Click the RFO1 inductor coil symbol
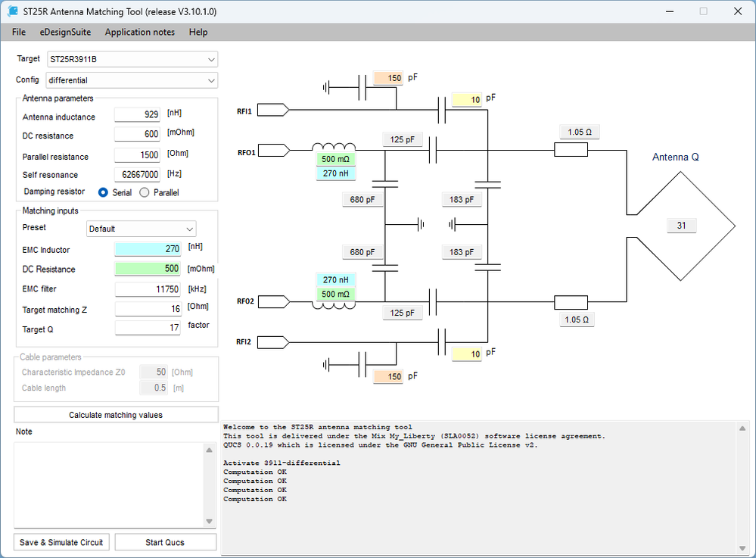Image resolution: width=756 pixels, height=558 pixels. 334,147
